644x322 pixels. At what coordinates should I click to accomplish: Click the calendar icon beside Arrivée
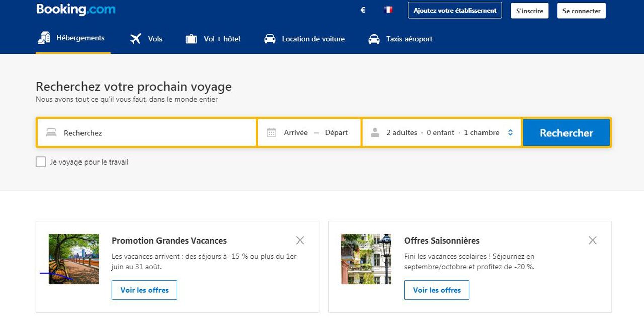click(271, 133)
